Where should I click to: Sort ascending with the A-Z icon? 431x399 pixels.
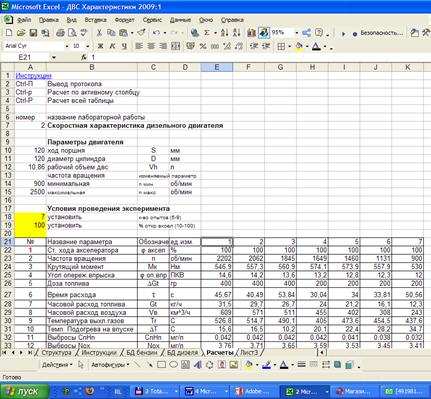[224, 33]
